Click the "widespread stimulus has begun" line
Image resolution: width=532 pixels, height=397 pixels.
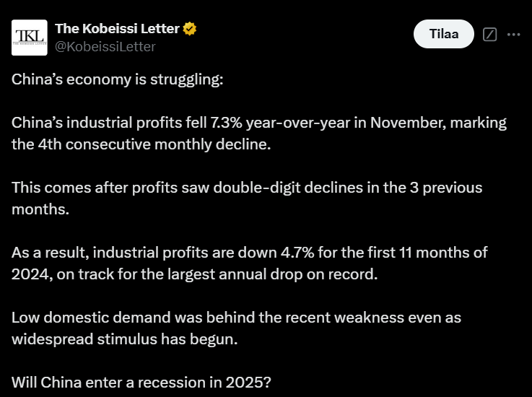point(124,339)
